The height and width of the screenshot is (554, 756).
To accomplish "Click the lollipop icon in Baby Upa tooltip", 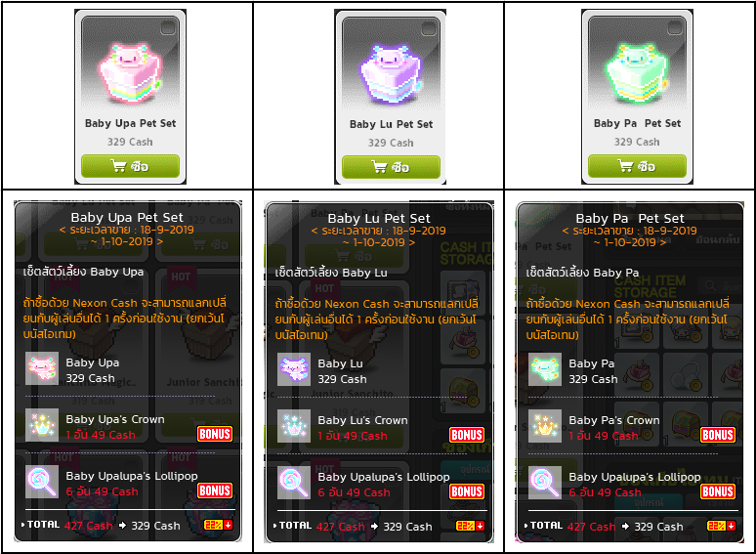I will click(42, 482).
